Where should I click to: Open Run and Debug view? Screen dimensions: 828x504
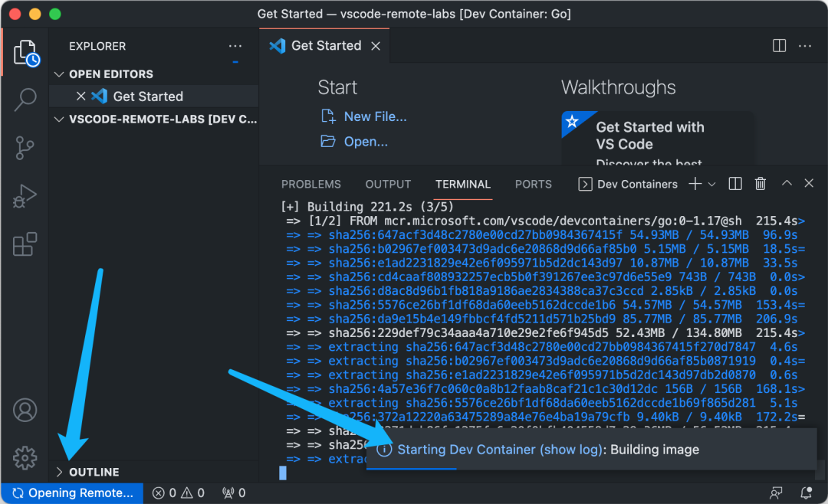point(25,196)
